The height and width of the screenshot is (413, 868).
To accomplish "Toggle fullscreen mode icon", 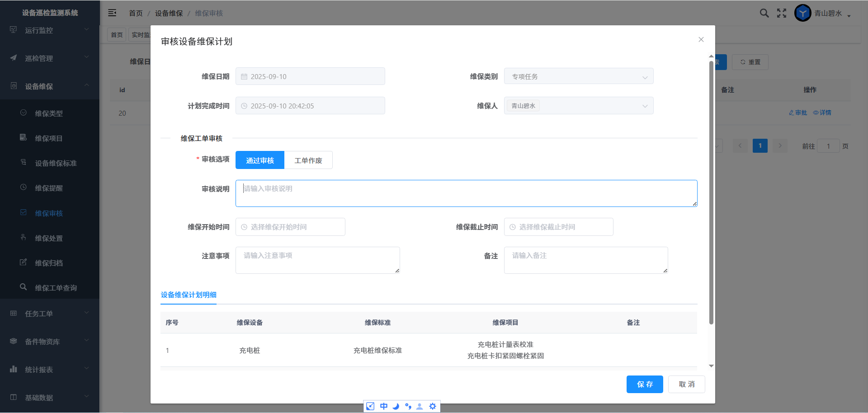I will [782, 13].
